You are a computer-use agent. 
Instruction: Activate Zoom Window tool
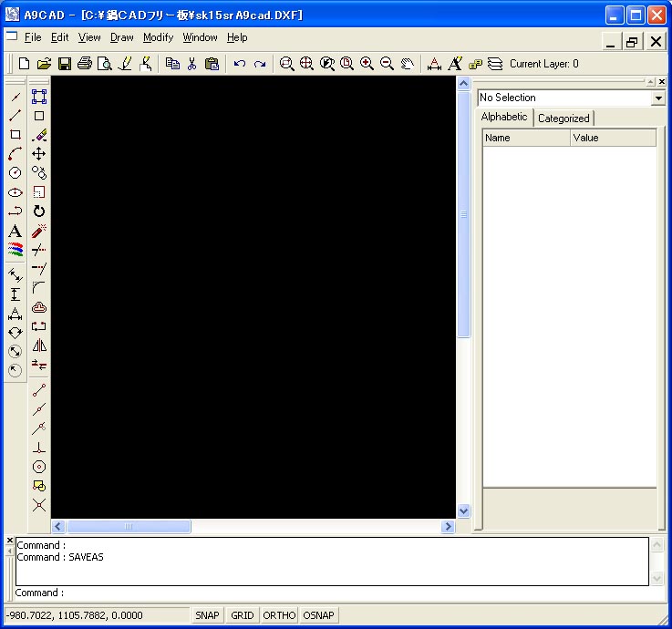click(x=286, y=64)
